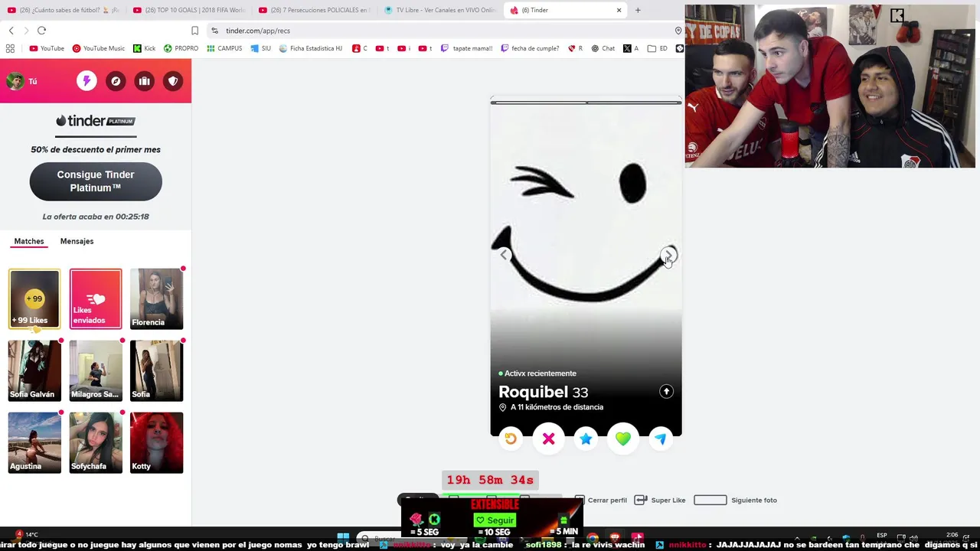
Task: Open match Florencia
Action: 157,299
